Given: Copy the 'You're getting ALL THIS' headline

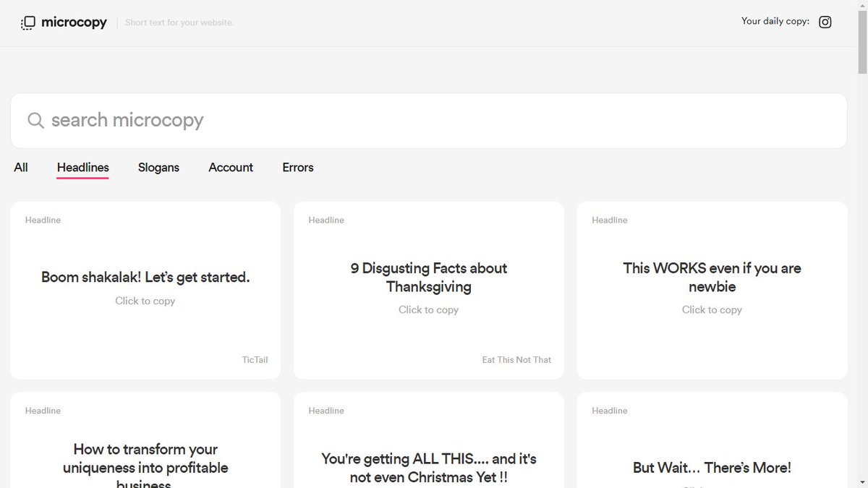Looking at the screenshot, I should pyautogui.click(x=428, y=468).
